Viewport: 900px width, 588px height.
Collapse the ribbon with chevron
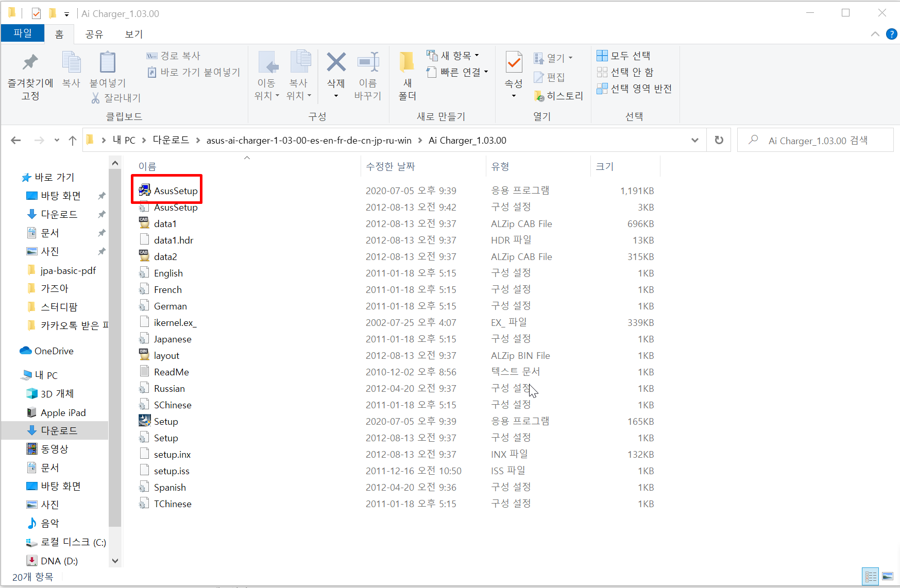(875, 34)
